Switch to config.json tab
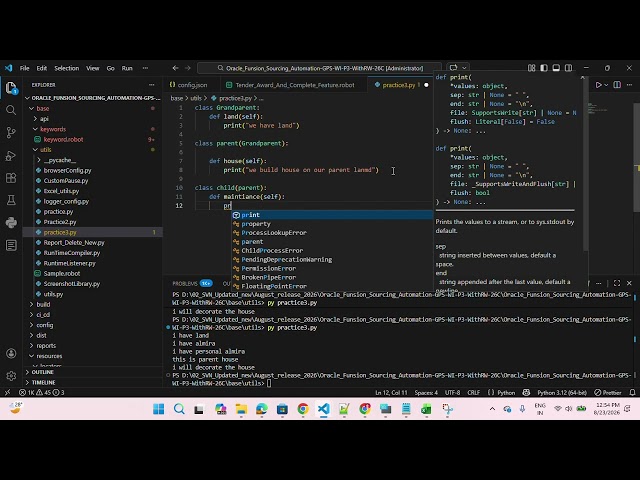The width and height of the screenshot is (640, 480). 191,85
